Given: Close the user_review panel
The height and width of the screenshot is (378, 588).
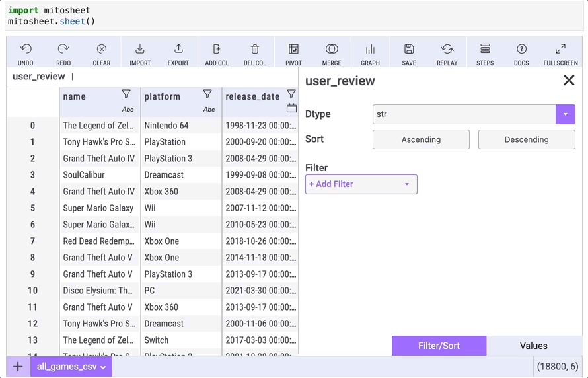Looking at the screenshot, I should pyautogui.click(x=568, y=81).
